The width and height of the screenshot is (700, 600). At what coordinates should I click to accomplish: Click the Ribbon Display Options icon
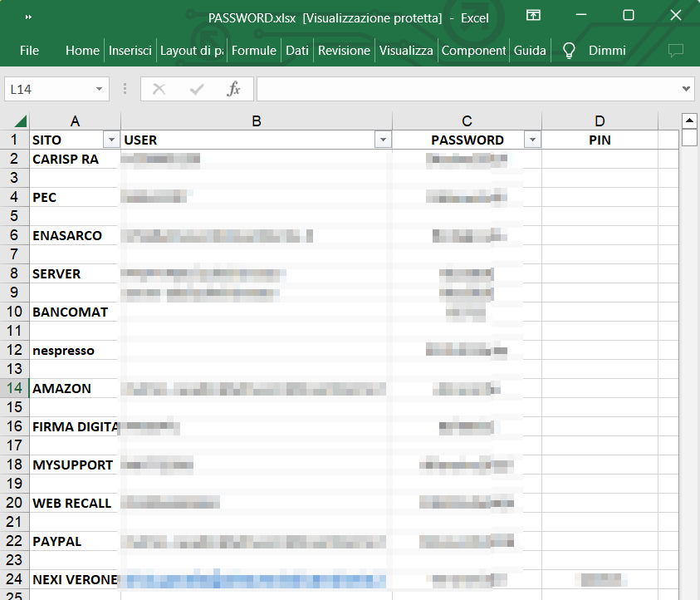533,16
